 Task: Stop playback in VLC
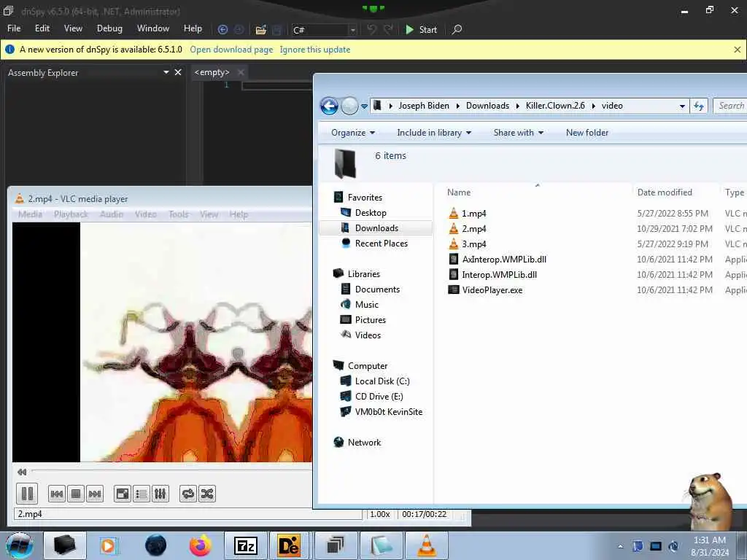pyautogui.click(x=76, y=494)
